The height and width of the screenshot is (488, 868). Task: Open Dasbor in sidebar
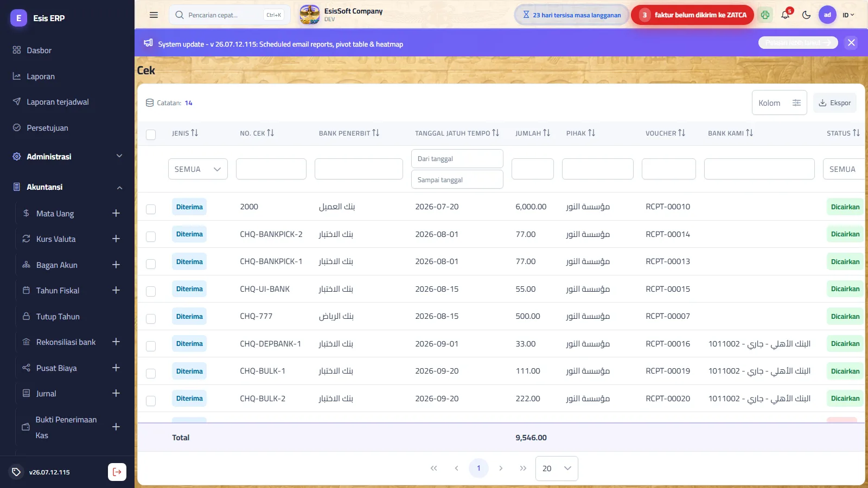39,50
